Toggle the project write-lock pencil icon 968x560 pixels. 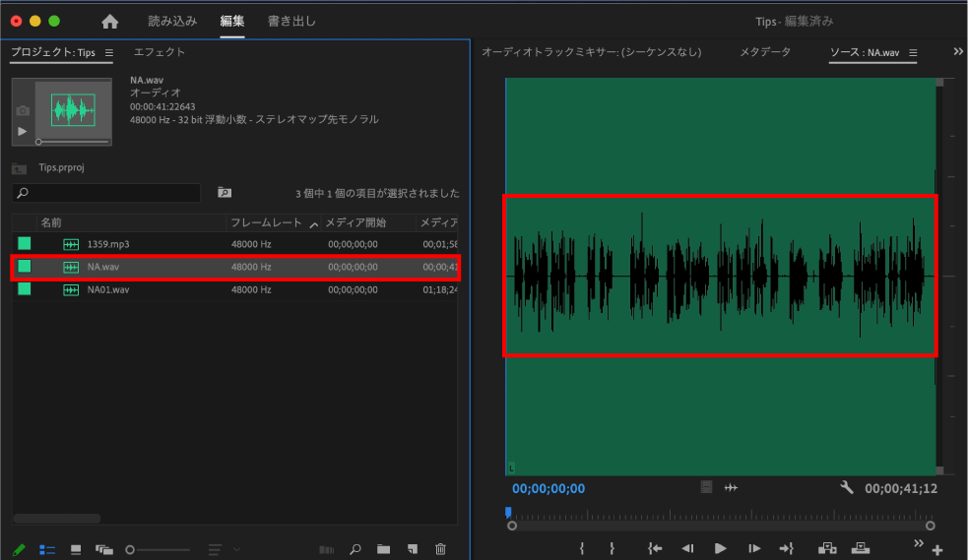(19, 549)
